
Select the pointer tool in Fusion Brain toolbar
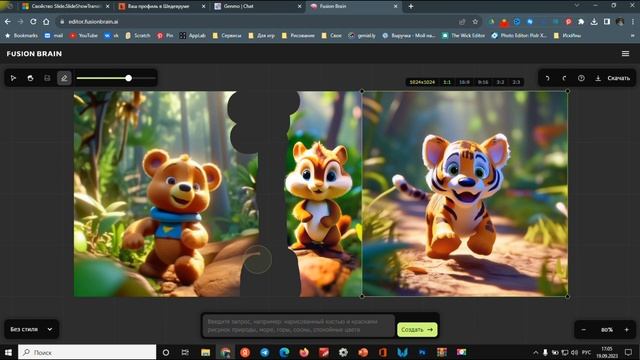13,78
